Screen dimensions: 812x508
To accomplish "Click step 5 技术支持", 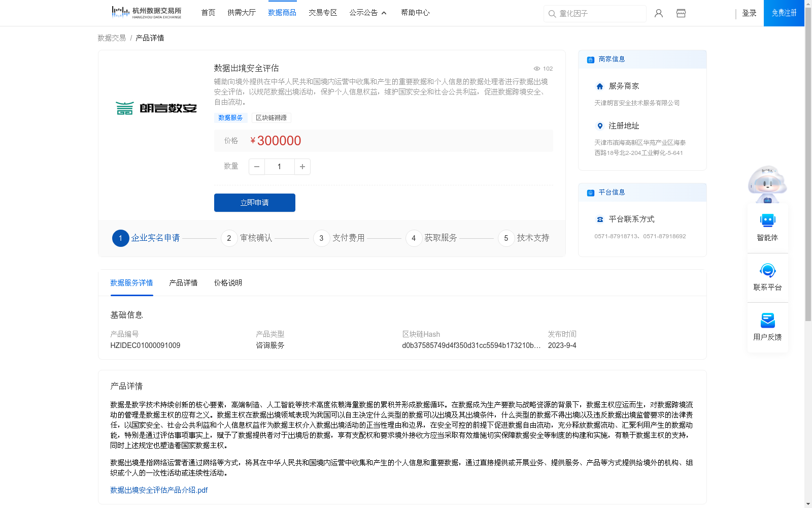I will point(524,238).
